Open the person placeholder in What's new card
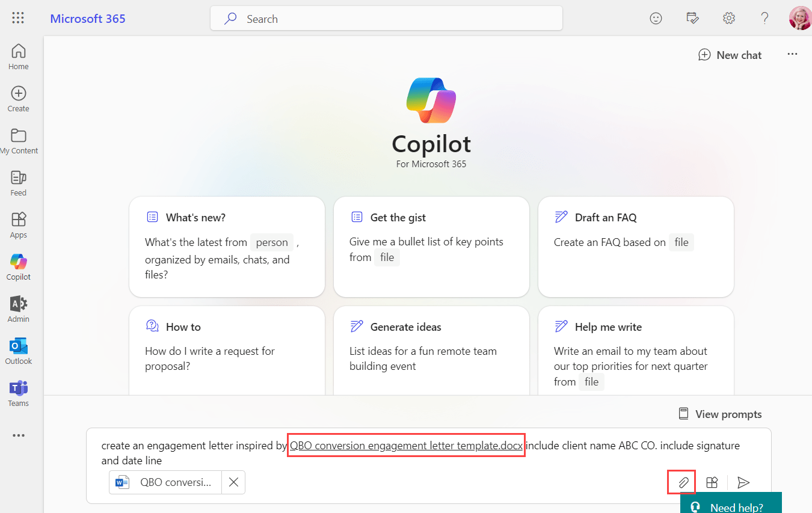 click(272, 242)
